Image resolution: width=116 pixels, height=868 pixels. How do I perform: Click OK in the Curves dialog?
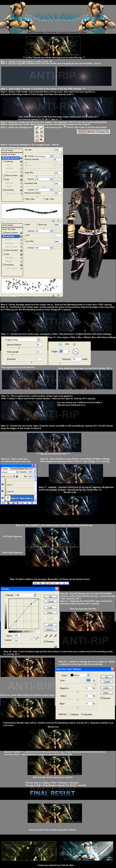click(x=50, y=596)
